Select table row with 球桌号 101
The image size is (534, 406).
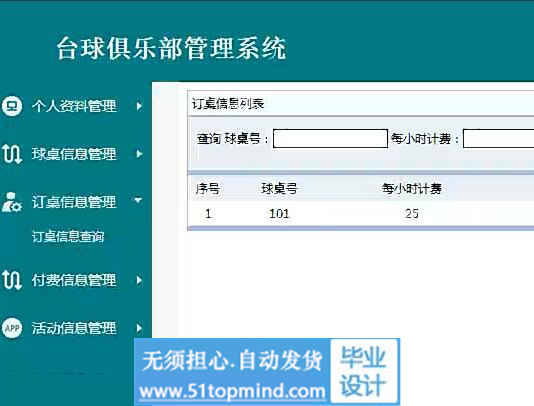point(361,214)
